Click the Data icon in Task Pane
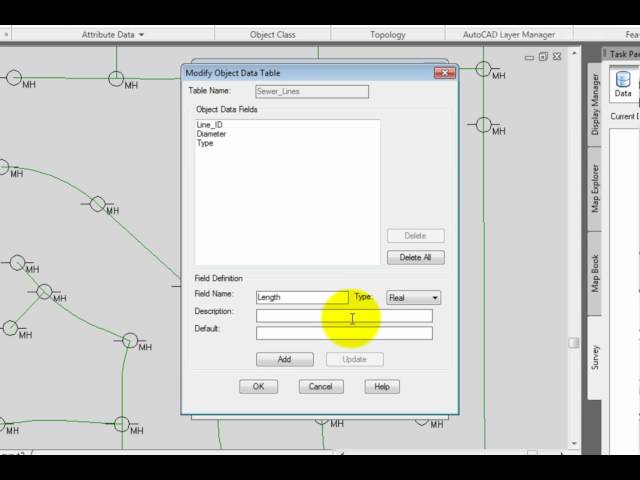The width and height of the screenshot is (640, 480). pyautogui.click(x=623, y=84)
